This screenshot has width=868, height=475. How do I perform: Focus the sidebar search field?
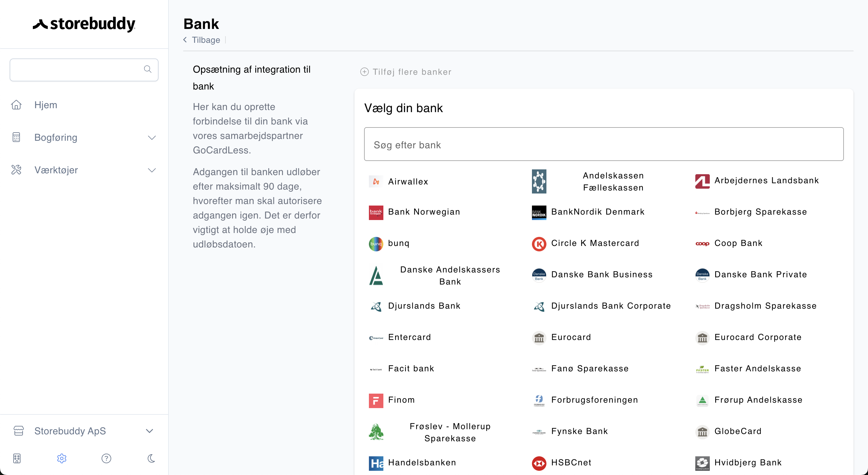(x=84, y=70)
